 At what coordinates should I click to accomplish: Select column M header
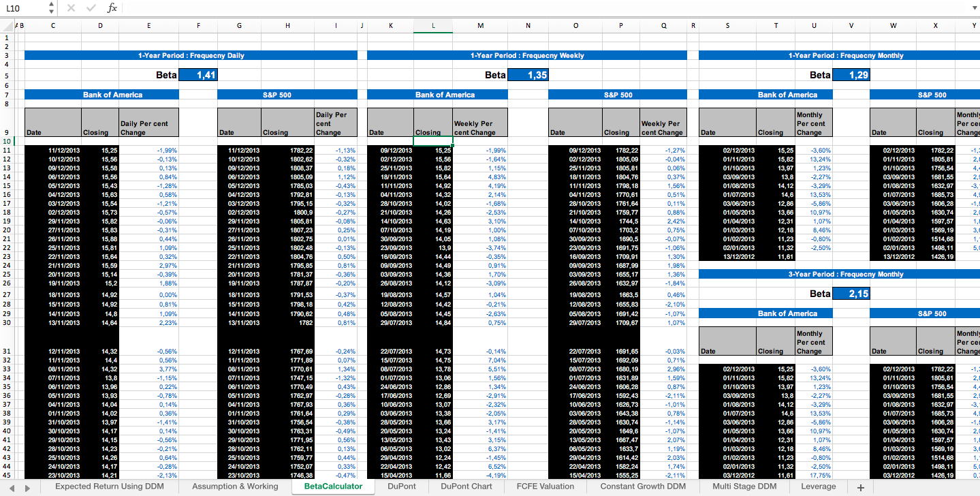point(480,26)
